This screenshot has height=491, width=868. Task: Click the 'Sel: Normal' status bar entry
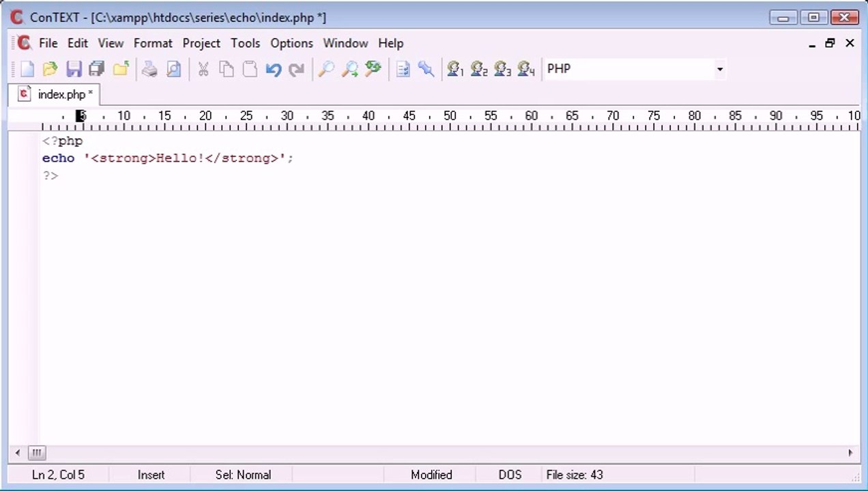(243, 475)
